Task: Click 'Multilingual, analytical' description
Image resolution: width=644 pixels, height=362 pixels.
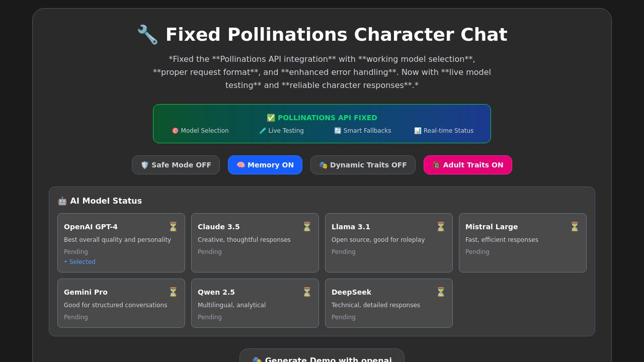Action: point(232,305)
